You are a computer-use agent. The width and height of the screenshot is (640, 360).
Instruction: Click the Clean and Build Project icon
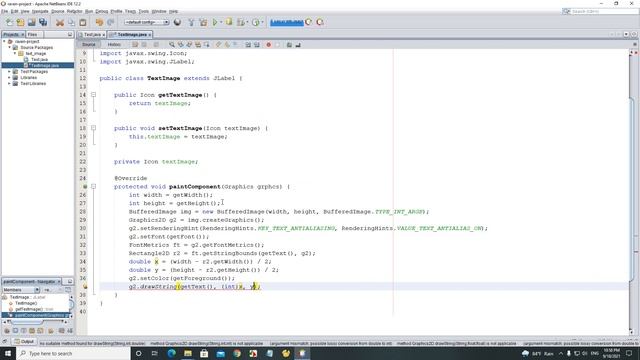pos(203,22)
